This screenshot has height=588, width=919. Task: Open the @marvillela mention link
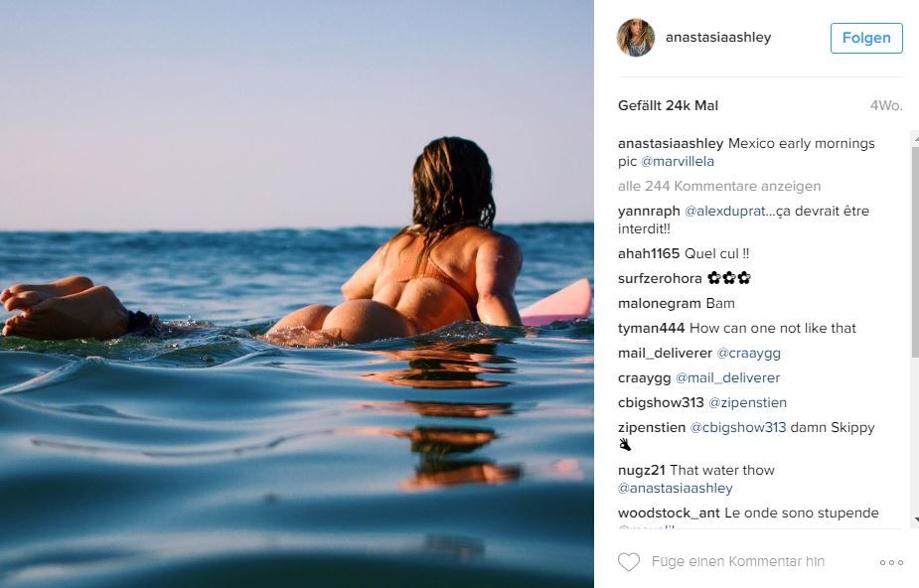pos(678,161)
